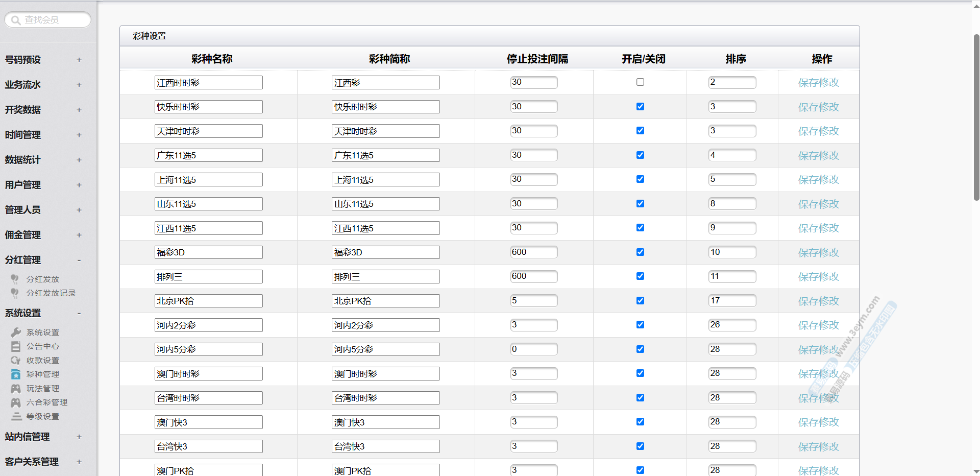Click the 分红发放 balloon icon
Image resolution: width=980 pixels, height=476 pixels.
click(x=15, y=279)
